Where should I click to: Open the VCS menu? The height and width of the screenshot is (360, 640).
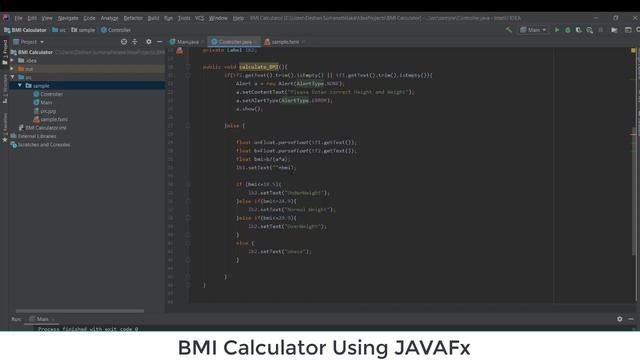(x=199, y=18)
